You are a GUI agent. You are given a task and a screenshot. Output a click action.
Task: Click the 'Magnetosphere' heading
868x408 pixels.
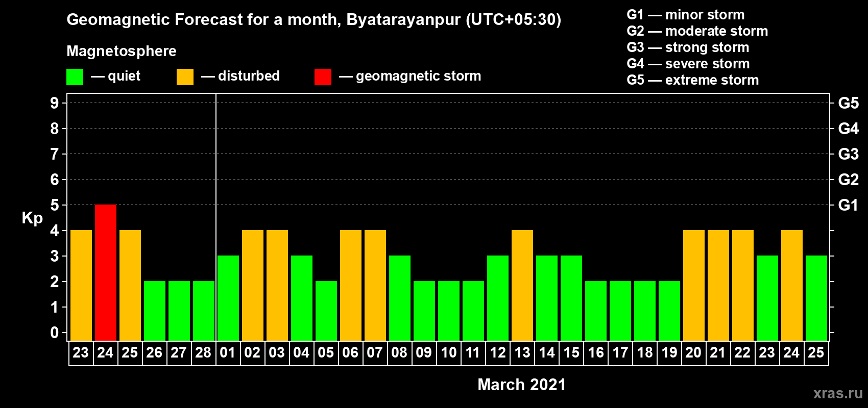(122, 52)
